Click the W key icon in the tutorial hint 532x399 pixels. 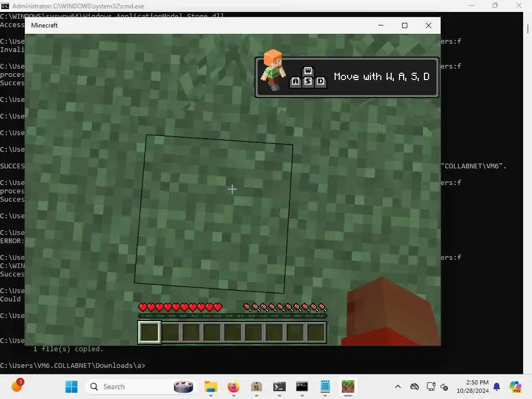click(x=308, y=71)
